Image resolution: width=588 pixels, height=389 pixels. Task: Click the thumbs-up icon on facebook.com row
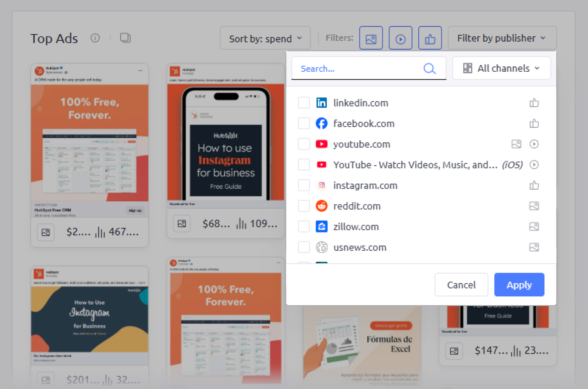coord(534,123)
